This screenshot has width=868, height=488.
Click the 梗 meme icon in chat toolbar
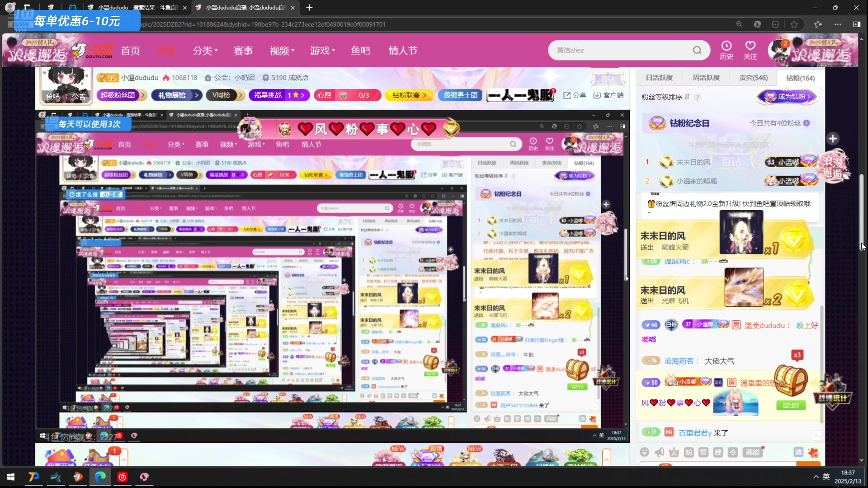tap(718, 452)
